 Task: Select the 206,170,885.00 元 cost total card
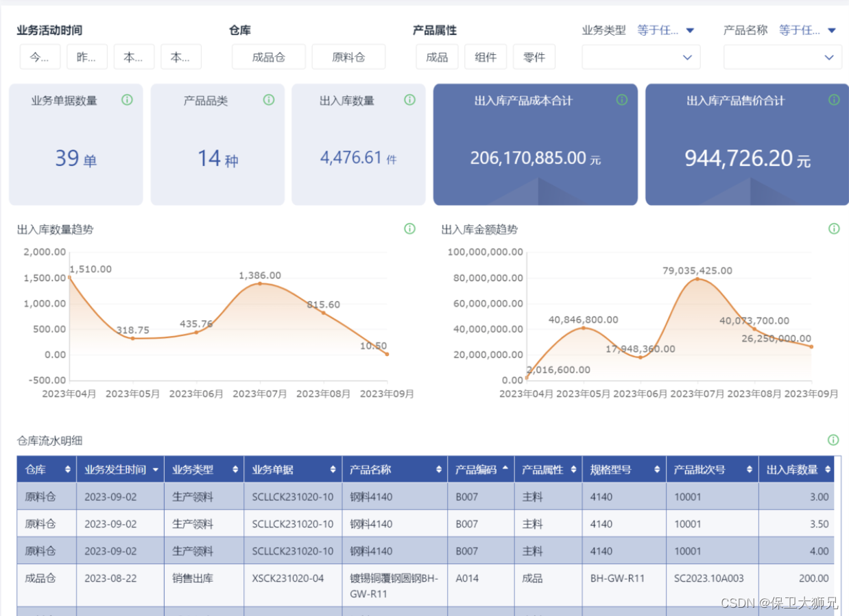pos(536,144)
